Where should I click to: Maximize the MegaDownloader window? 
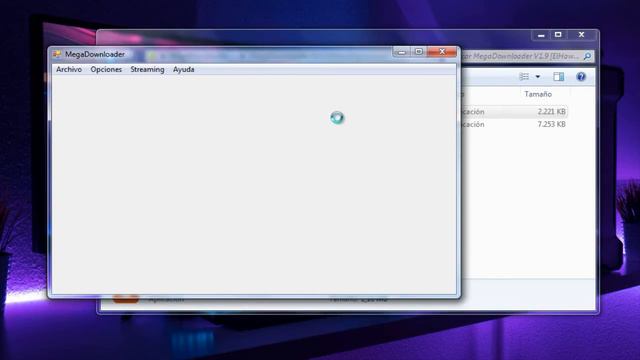[418, 52]
